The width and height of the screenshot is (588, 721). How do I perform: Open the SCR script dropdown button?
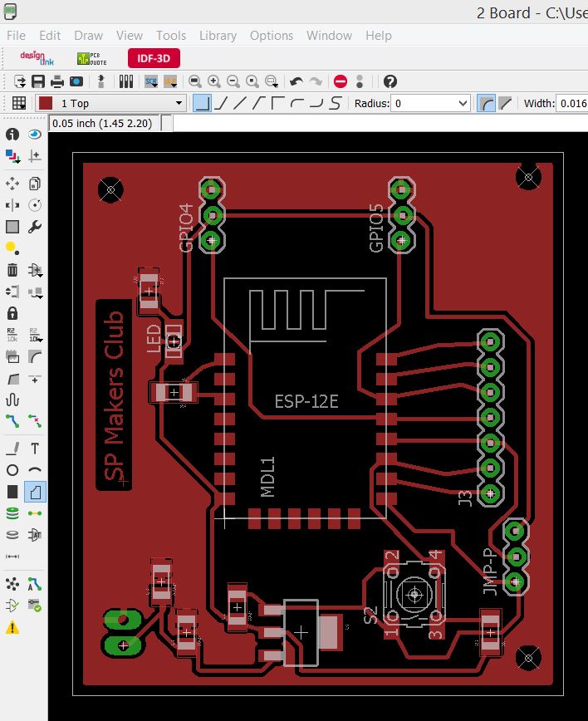pos(151,82)
